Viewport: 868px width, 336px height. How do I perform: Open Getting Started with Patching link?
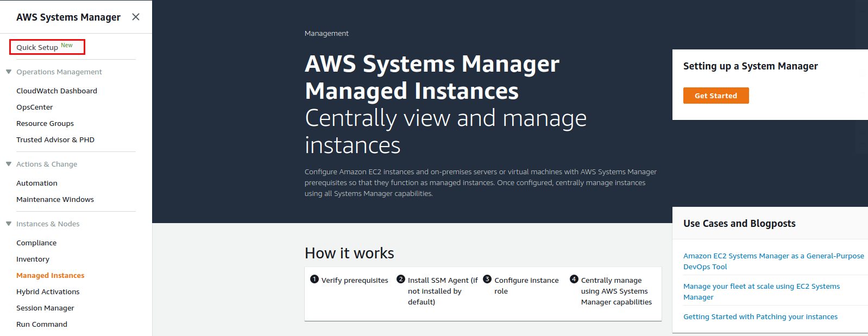(760, 316)
